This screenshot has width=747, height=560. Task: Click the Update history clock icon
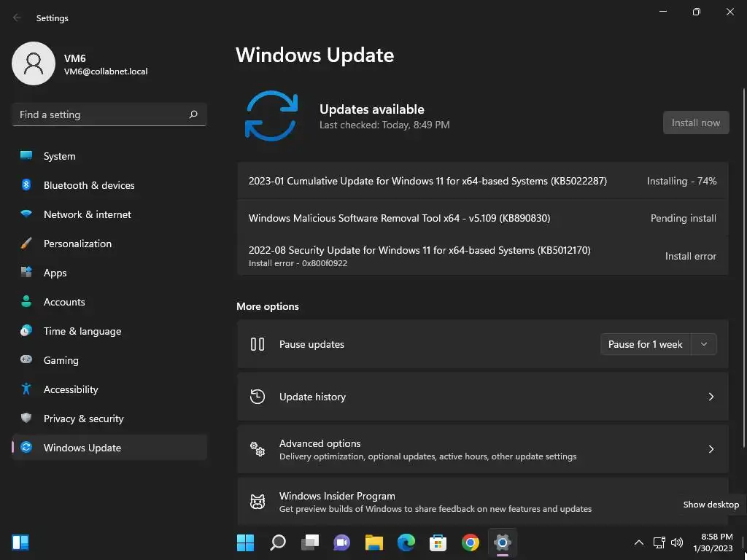pos(258,396)
